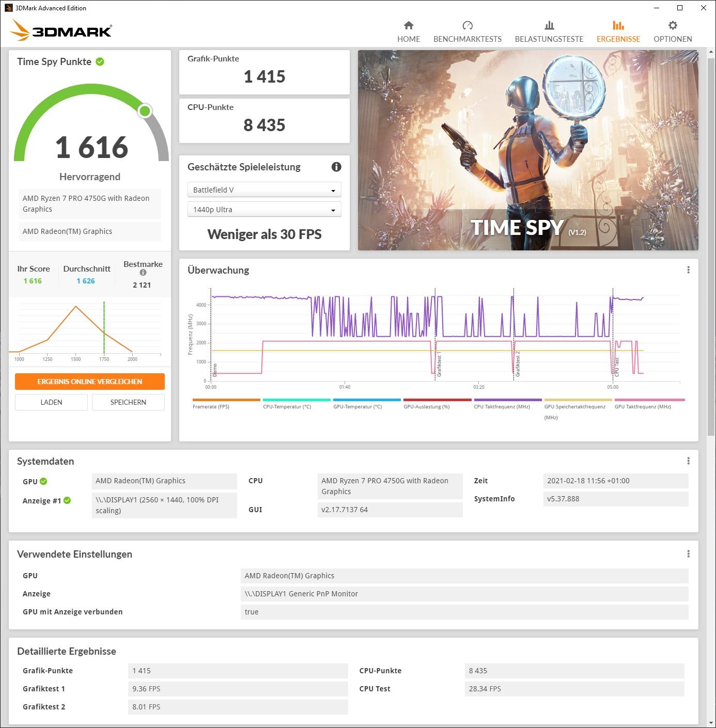Open the 1440p Ultra resolution dropdown

coord(264,210)
